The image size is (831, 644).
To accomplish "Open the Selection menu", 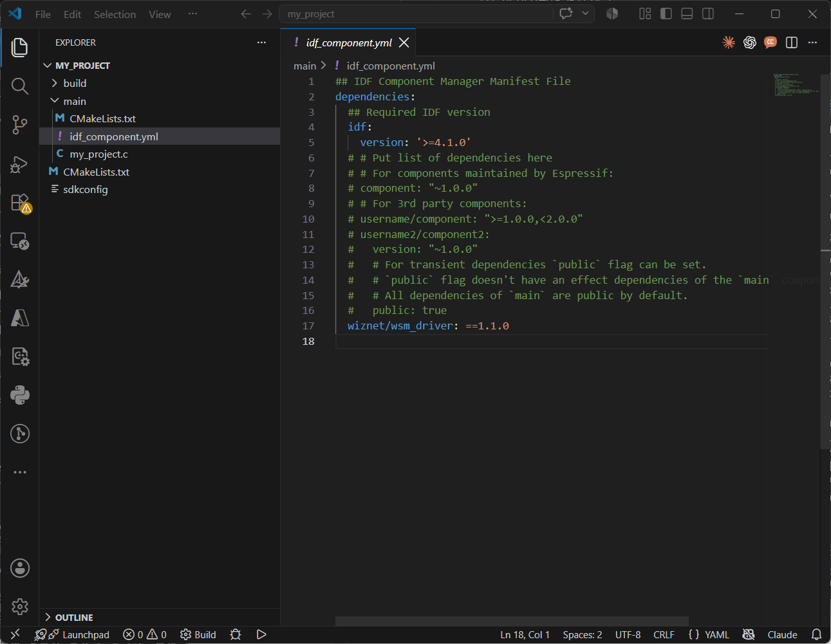I will [x=115, y=14].
